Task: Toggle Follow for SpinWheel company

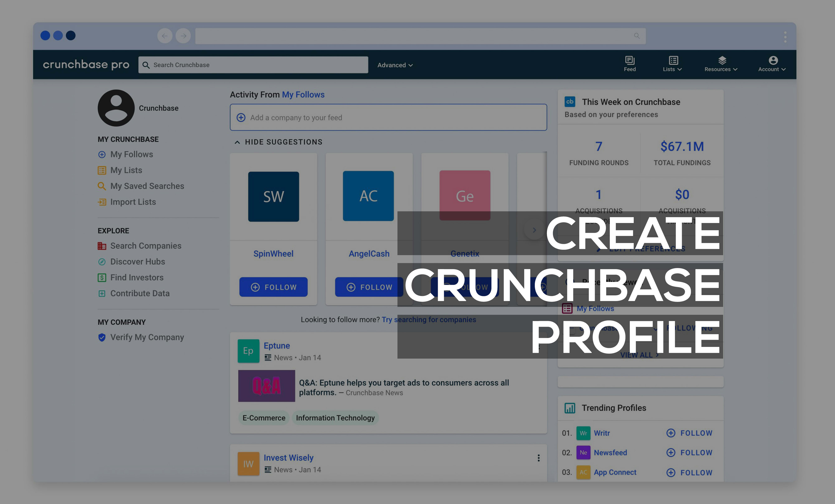Action: click(273, 287)
